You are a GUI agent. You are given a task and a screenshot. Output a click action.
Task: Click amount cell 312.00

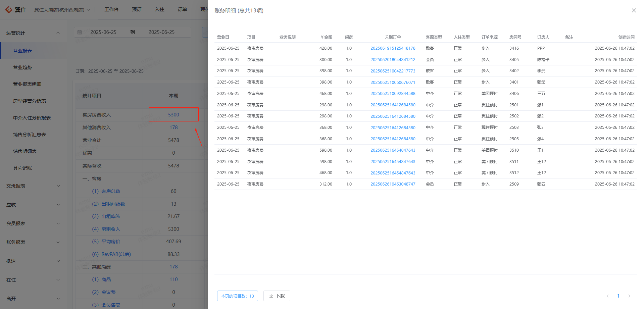click(326, 184)
